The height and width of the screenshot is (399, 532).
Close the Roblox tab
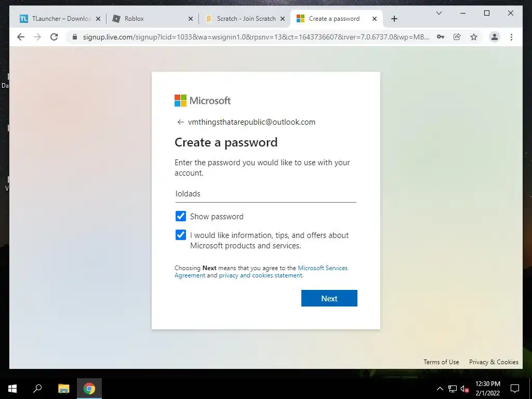coord(190,19)
